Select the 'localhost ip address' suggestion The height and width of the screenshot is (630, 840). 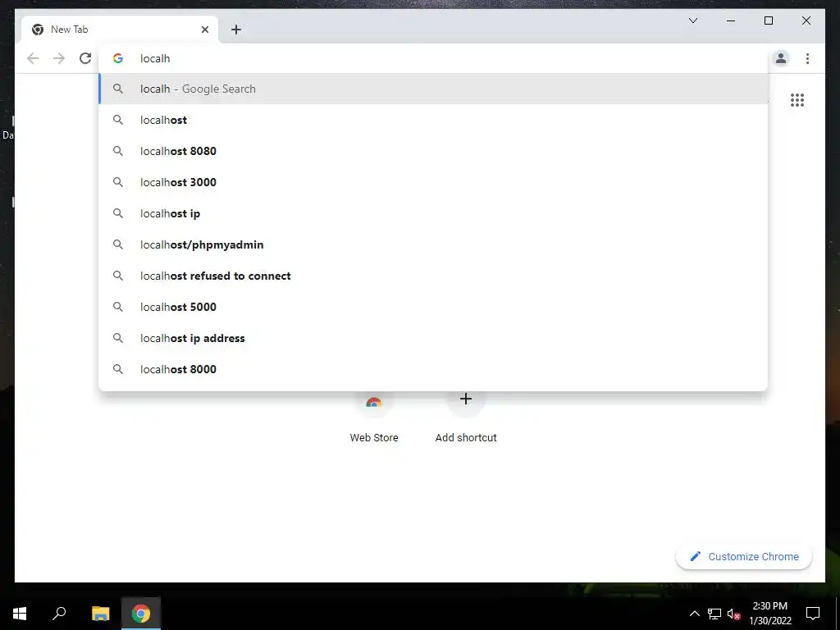coord(433,338)
